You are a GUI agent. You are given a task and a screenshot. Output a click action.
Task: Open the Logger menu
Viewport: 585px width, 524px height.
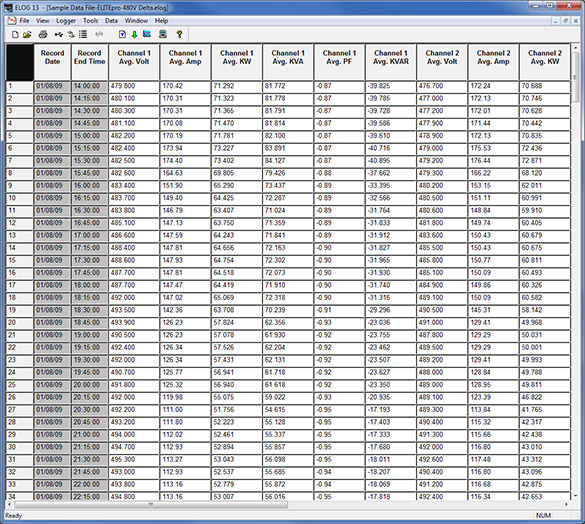[66, 21]
